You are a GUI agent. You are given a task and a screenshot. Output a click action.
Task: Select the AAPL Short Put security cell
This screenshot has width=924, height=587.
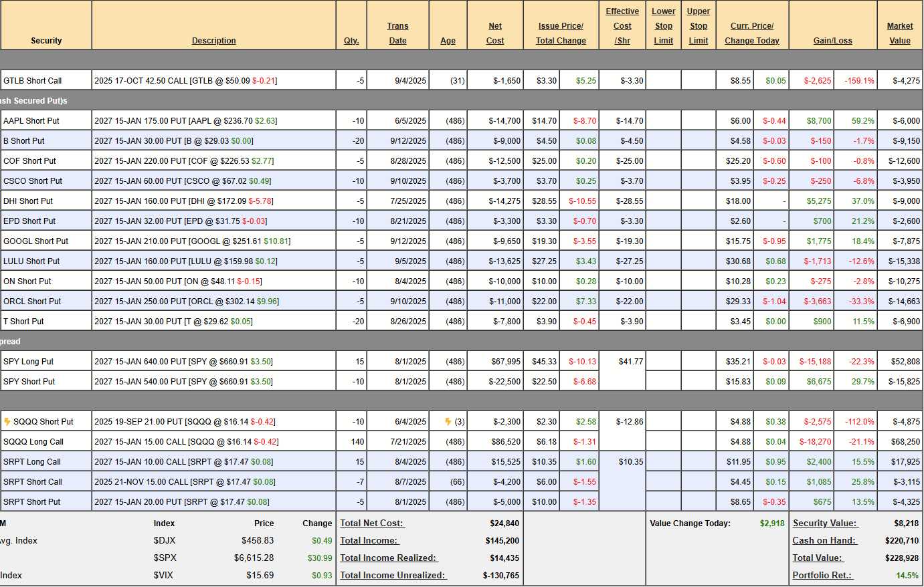[31, 121]
